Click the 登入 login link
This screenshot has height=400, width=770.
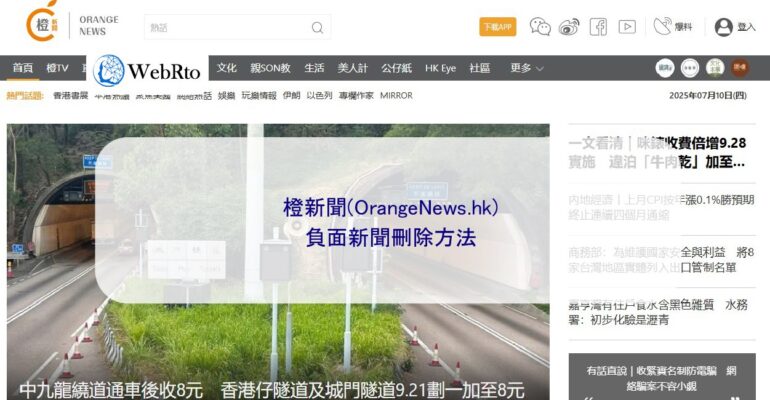(x=746, y=27)
